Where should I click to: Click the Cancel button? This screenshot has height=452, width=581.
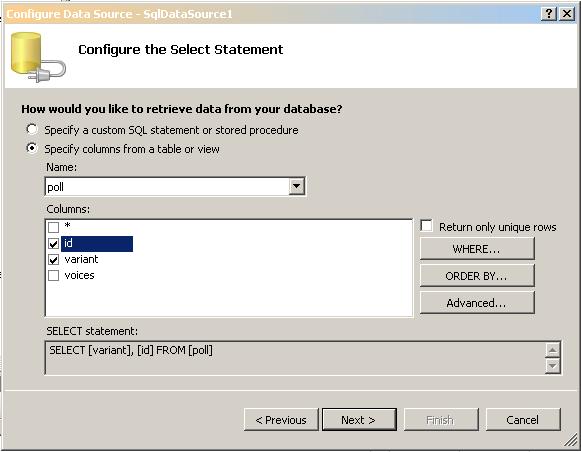[x=523, y=420]
